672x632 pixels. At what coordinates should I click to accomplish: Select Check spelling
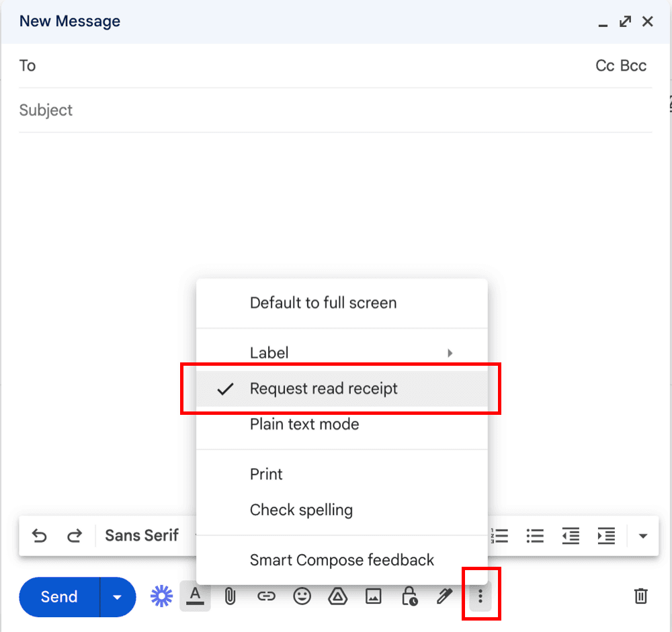pos(300,510)
